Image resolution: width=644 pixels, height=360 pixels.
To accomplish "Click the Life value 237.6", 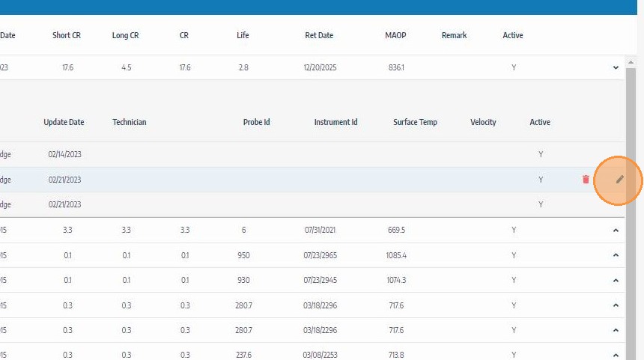I will [x=243, y=355].
